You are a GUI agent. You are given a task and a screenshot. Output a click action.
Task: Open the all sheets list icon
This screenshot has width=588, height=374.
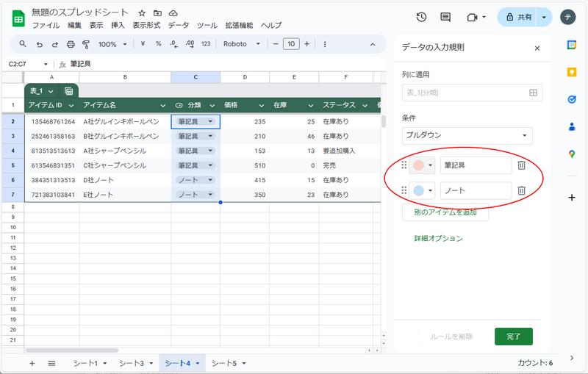coord(51,363)
